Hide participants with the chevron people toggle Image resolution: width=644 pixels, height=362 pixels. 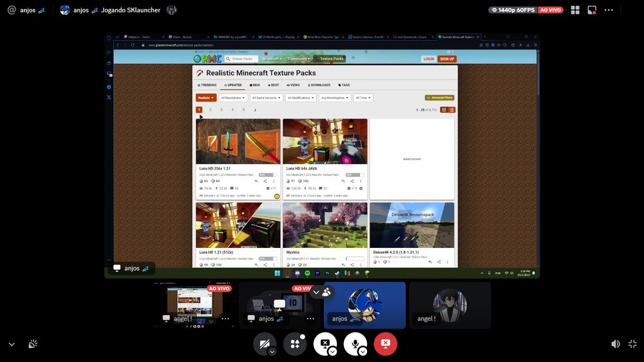(x=321, y=292)
